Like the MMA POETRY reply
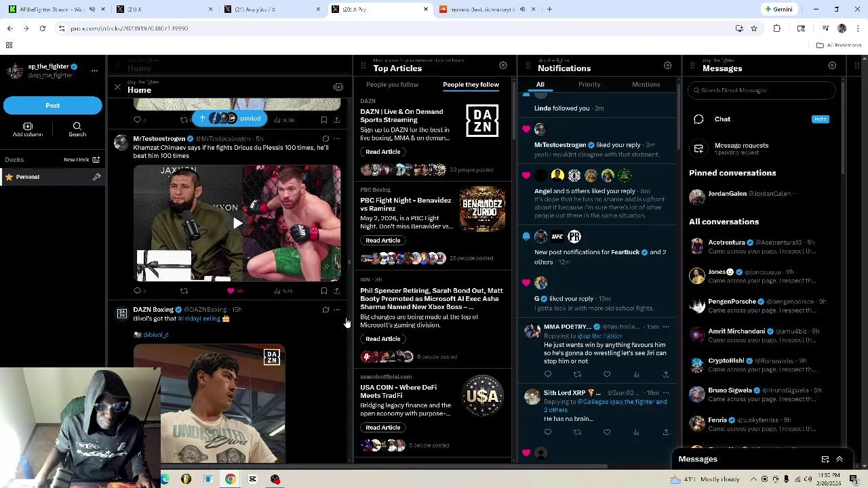 (x=607, y=374)
